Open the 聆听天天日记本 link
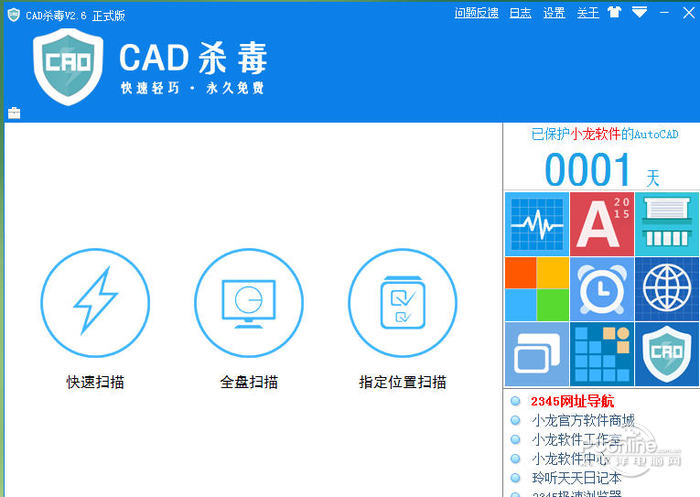The width and height of the screenshot is (700, 497). pyautogui.click(x=576, y=478)
